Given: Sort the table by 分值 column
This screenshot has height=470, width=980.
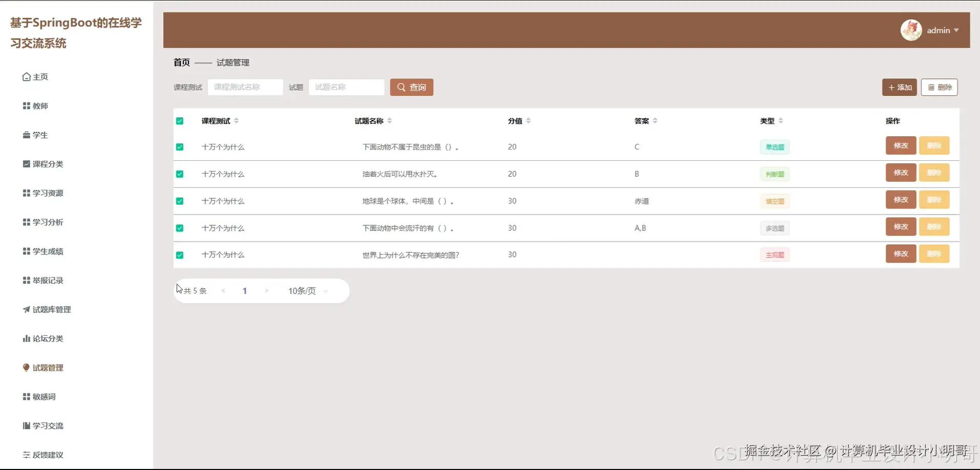Looking at the screenshot, I should (x=528, y=120).
